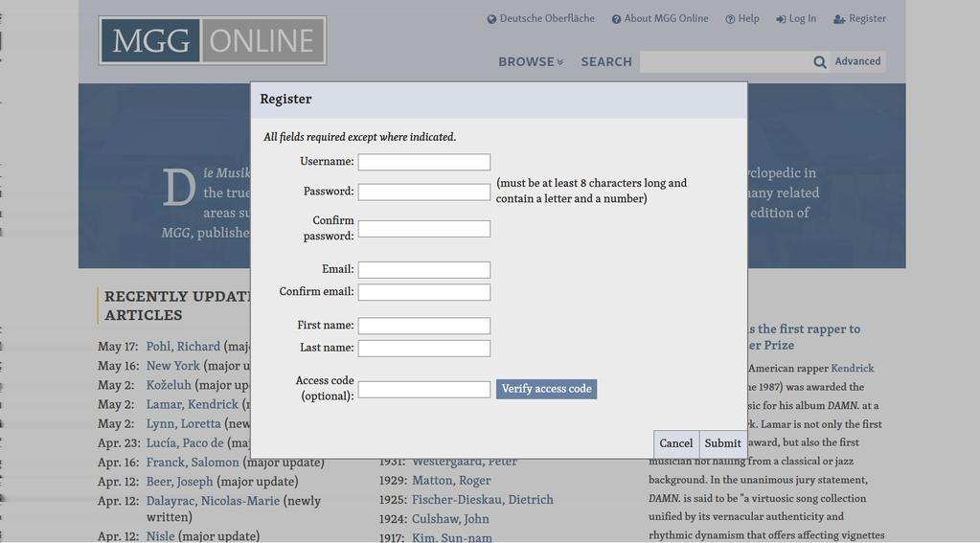Open the Dalayrac, Nicolas-Marie article
The width and height of the screenshot is (980, 543).
213,501
